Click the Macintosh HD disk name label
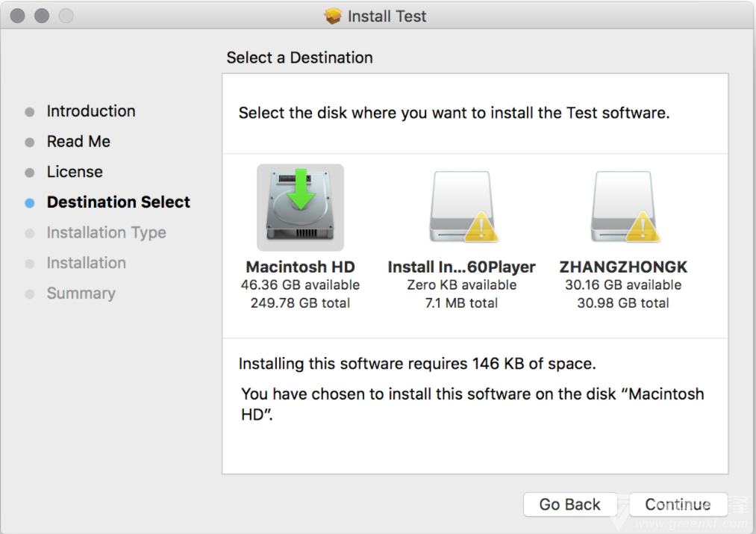The height and width of the screenshot is (534, 756). coord(300,267)
